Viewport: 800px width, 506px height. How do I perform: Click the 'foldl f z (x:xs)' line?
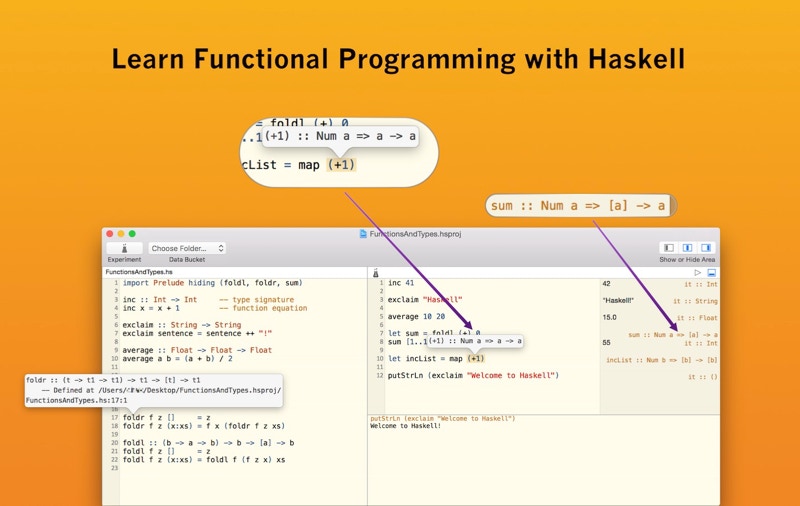pyautogui.click(x=204, y=460)
